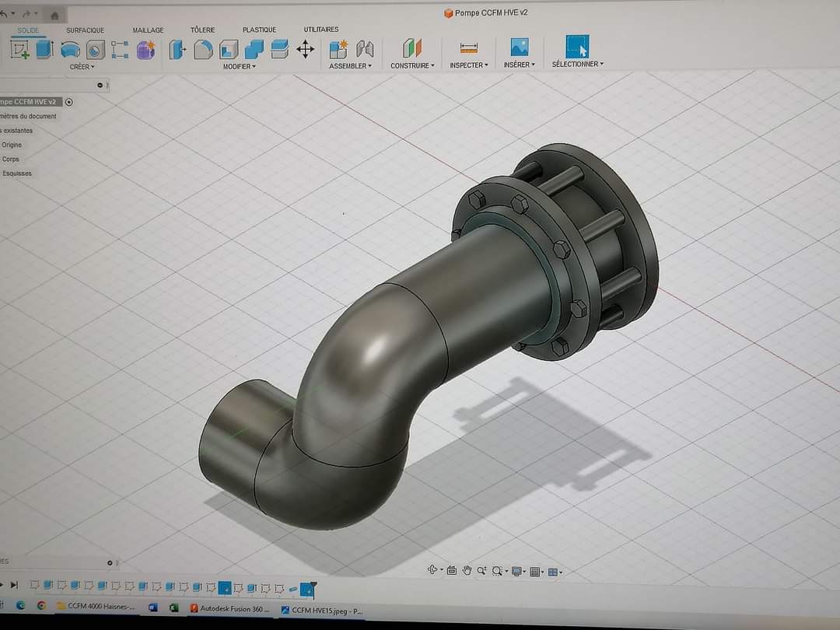Screen dimensions: 840x630
Task: Click the Joint icon under Assembler
Action: (x=365, y=49)
